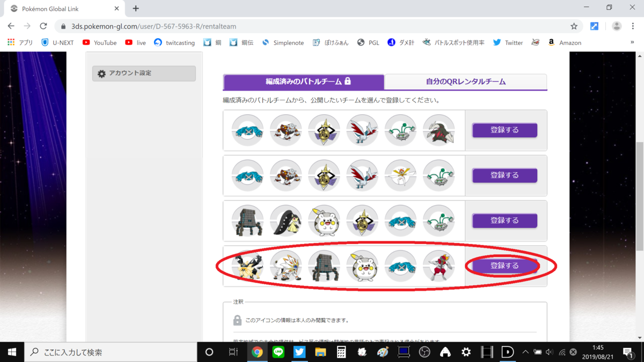Open OBS Studio from the taskbar
Image resolution: width=644 pixels, height=362 pixels.
[x=425, y=352]
